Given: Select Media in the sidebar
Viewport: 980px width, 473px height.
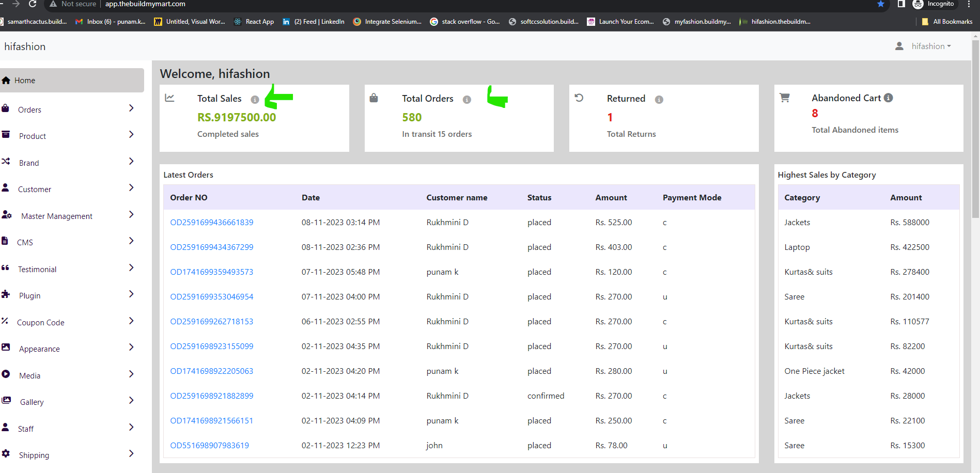Looking at the screenshot, I should tap(29, 376).
